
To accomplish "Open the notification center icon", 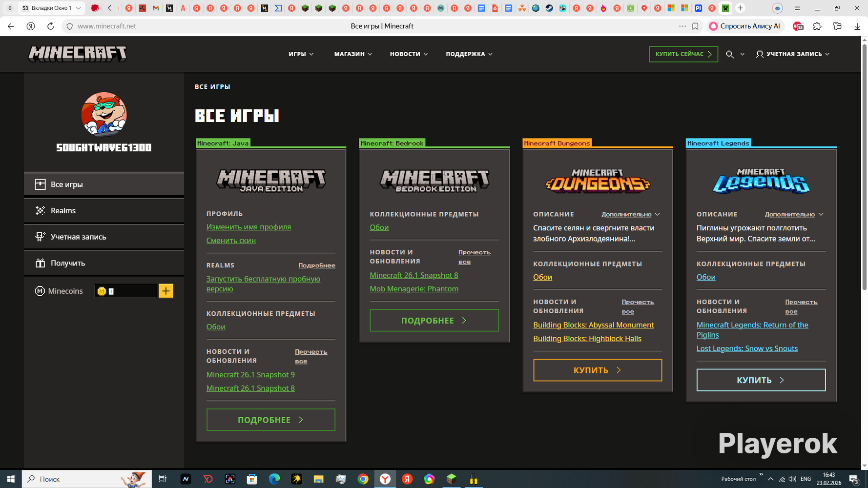I will (854, 479).
